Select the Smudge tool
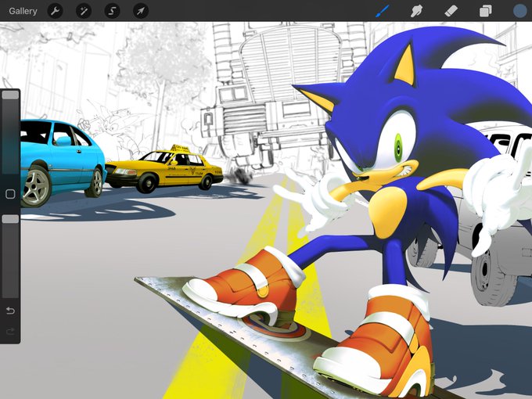Image resolution: width=532 pixels, height=399 pixels. tap(416, 11)
